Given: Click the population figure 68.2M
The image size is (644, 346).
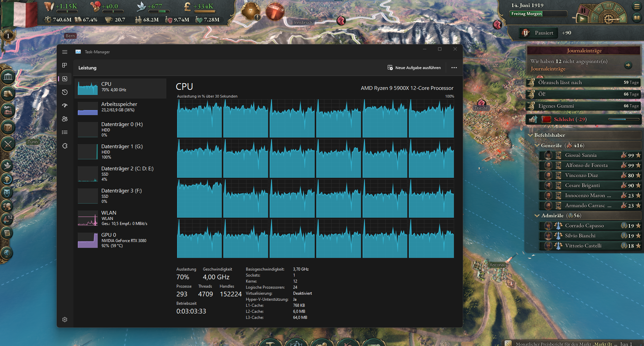Looking at the screenshot, I should coord(151,20).
